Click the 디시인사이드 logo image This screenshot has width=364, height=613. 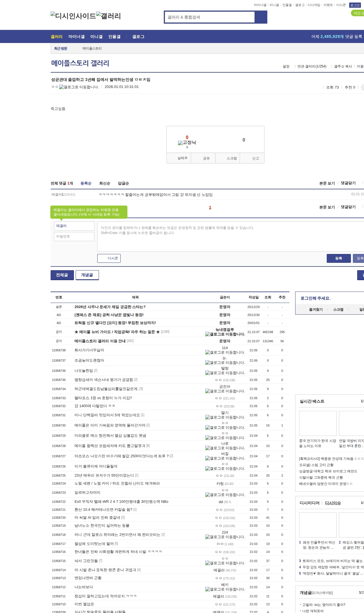tap(73, 16)
